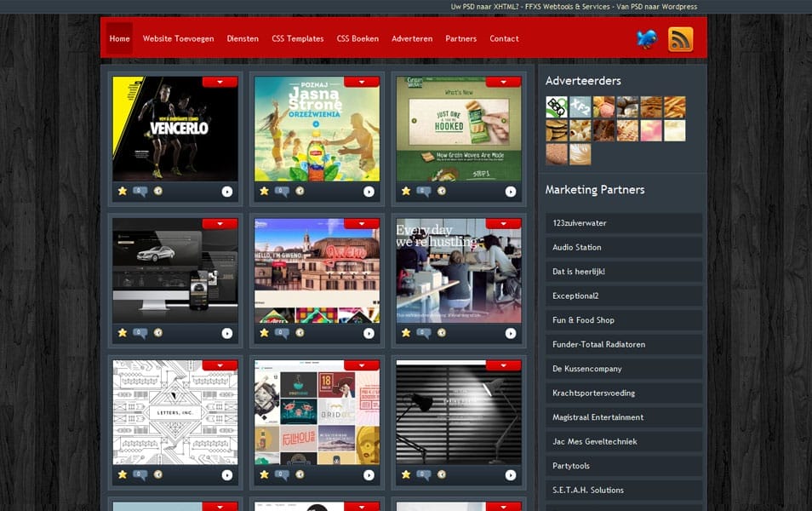812x511 pixels.
Task: Expand red dropdown tab on desk lamp card
Action: click(503, 365)
